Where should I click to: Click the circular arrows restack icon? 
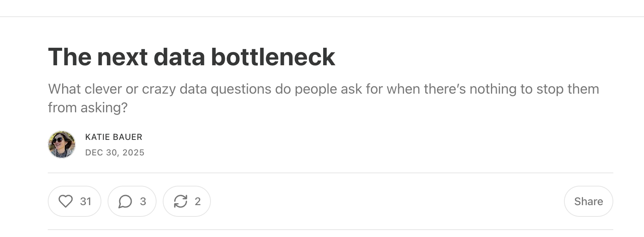[x=181, y=201]
